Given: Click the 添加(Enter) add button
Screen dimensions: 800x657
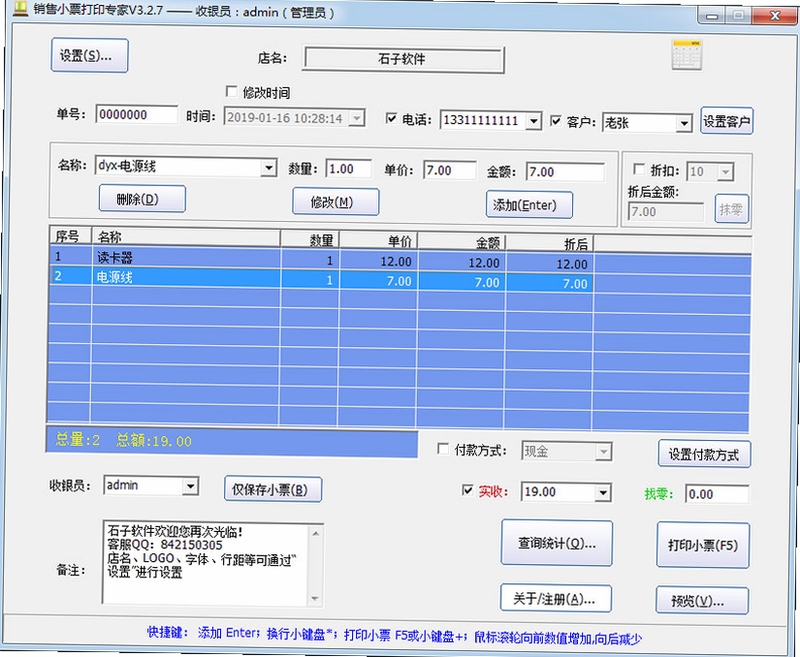Looking at the screenshot, I should click(x=529, y=205).
